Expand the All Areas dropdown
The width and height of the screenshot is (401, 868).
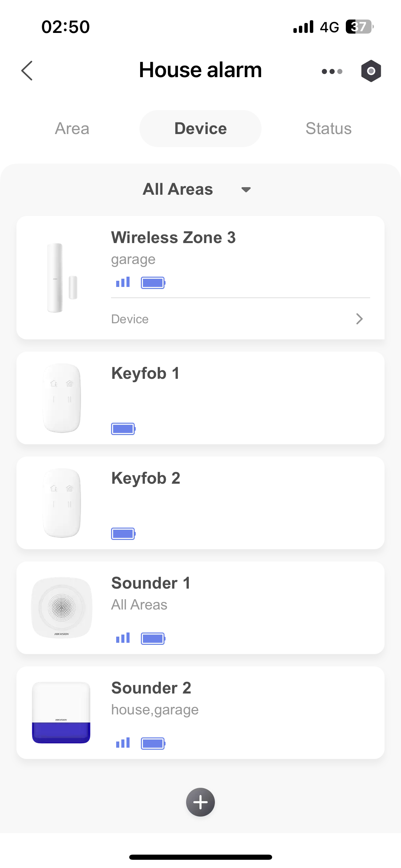point(246,190)
